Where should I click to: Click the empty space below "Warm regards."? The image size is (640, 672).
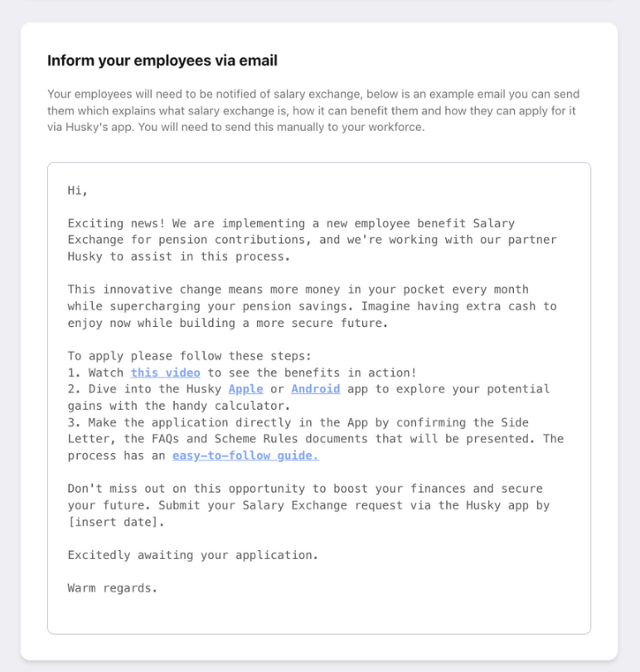pos(318,614)
